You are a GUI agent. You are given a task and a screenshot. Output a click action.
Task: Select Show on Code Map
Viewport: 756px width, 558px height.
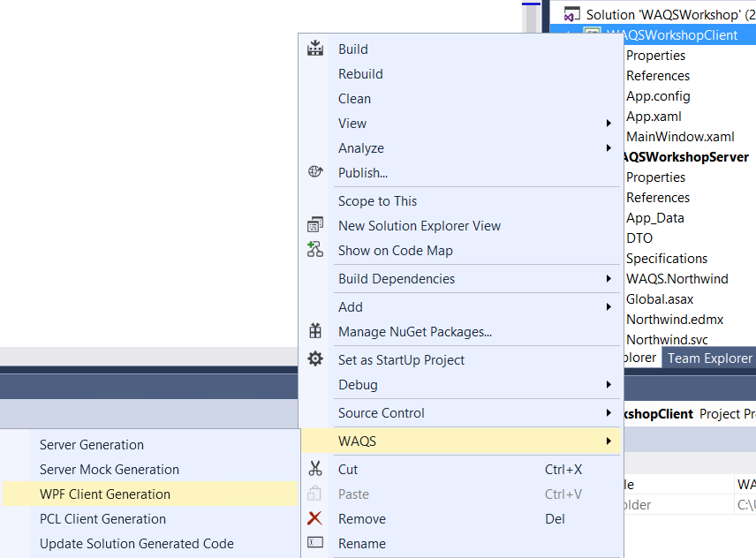pyautogui.click(x=461, y=251)
